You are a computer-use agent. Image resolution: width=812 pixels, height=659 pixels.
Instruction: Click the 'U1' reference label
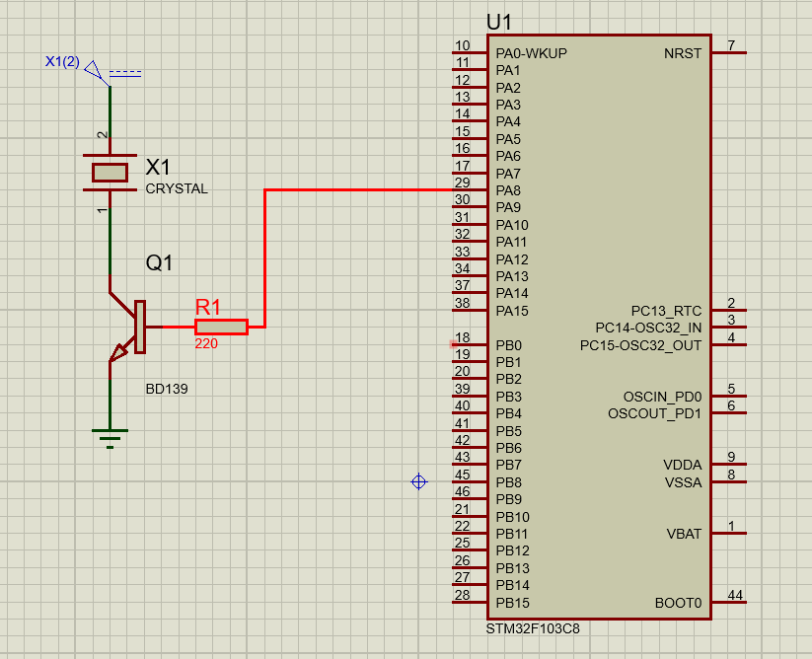[499, 23]
